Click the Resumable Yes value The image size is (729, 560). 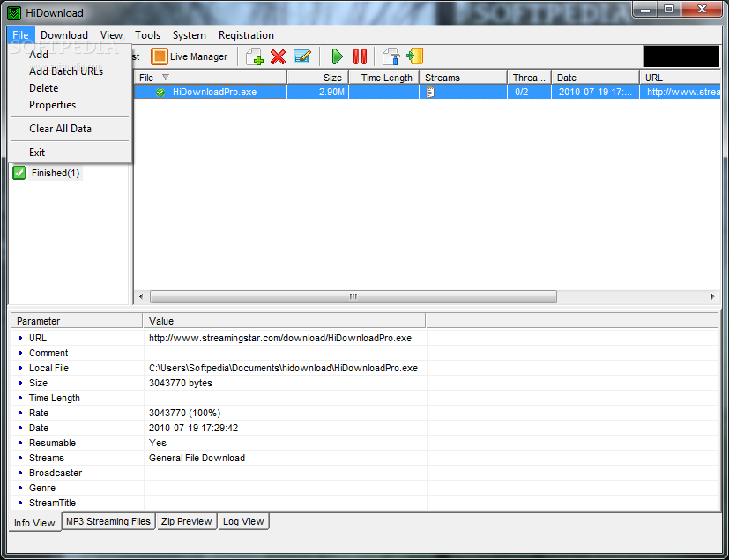tap(158, 443)
